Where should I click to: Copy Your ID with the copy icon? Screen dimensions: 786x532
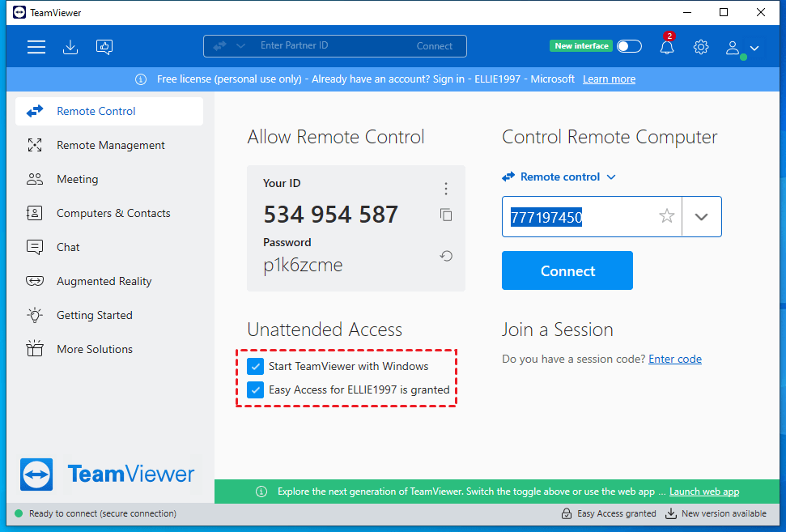[x=446, y=215]
